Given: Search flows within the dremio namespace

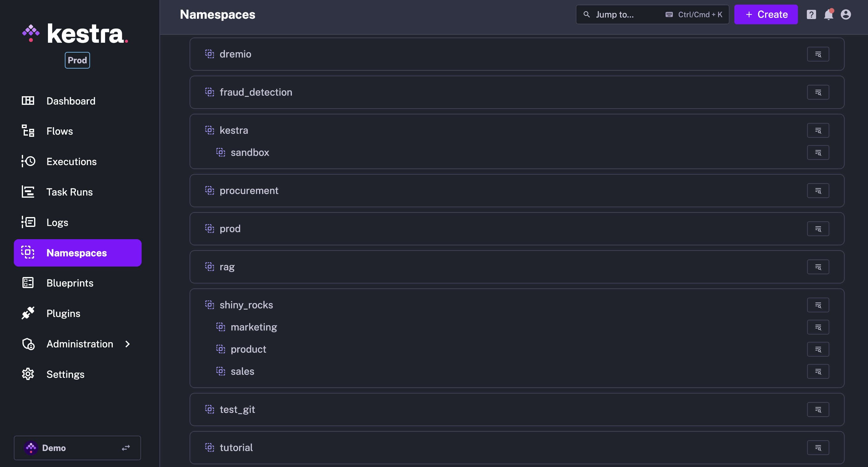Looking at the screenshot, I should pyautogui.click(x=818, y=54).
